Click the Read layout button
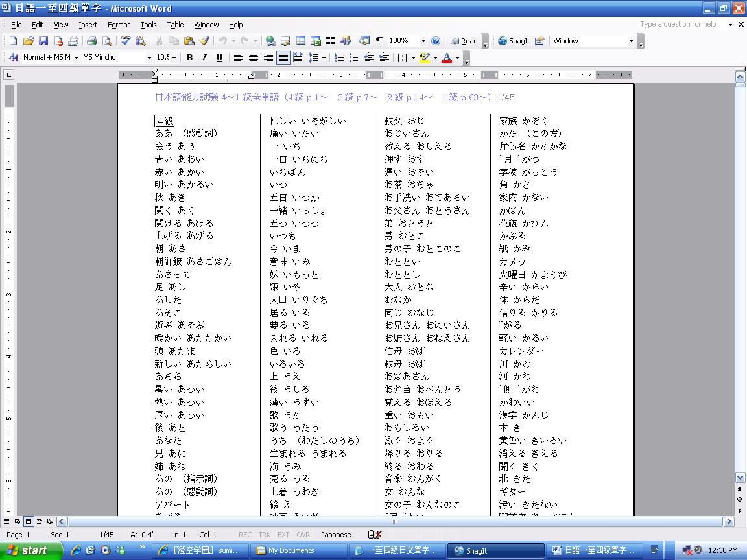Viewport: 747px width, 560px height. coord(464,41)
